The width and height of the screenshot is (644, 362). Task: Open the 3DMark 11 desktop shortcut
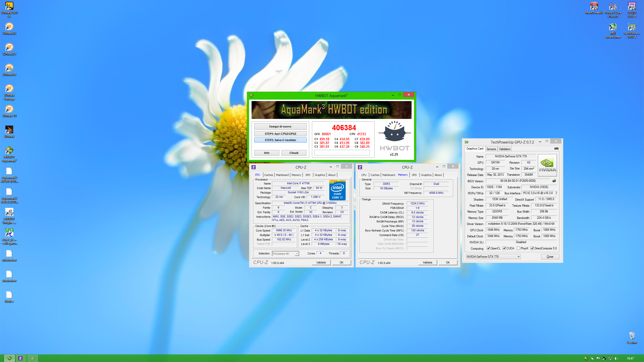[9, 111]
